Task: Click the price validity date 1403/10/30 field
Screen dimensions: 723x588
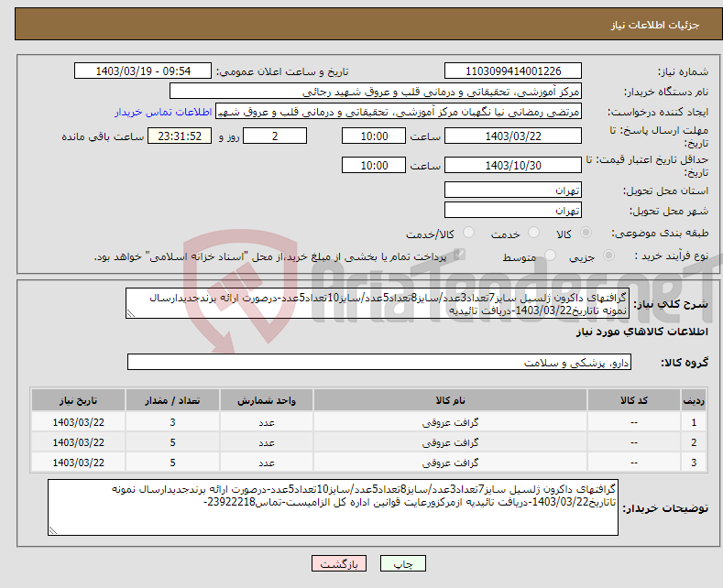Action: coord(513,165)
